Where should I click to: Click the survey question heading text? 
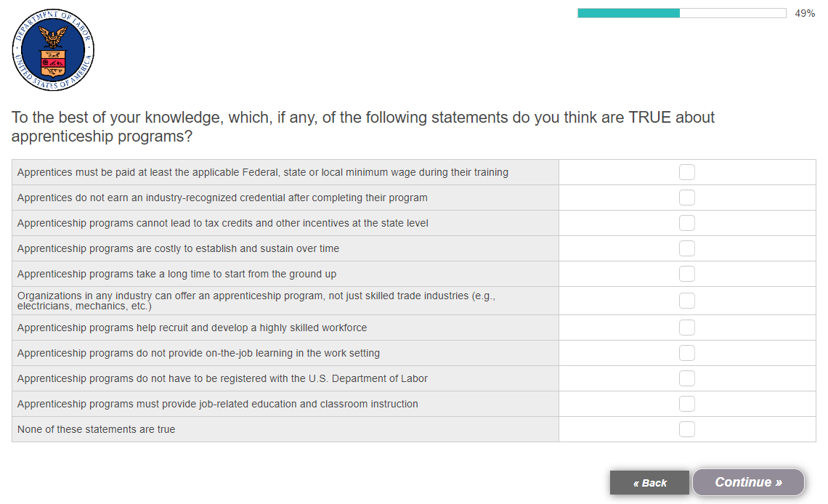(x=363, y=127)
